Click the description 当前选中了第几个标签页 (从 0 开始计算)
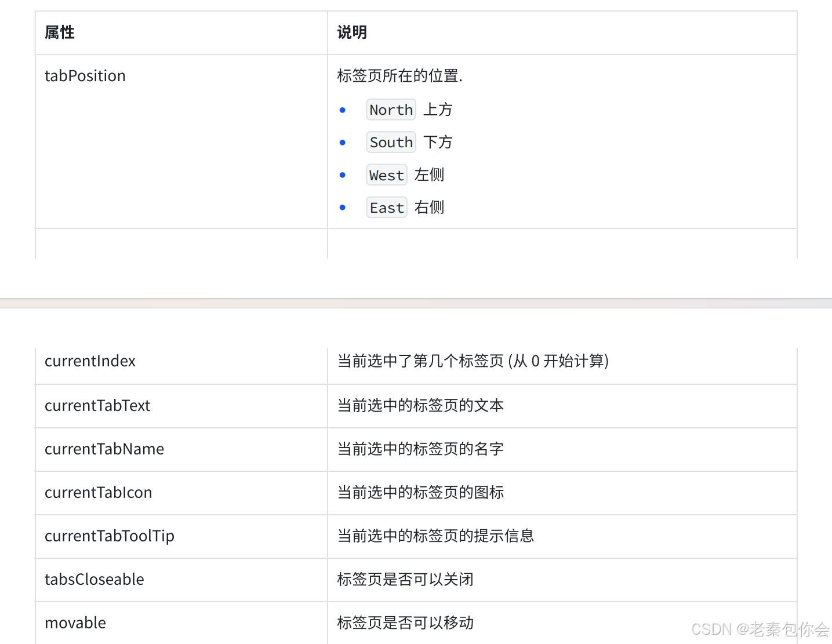832x644 pixels. pyautogui.click(x=473, y=361)
